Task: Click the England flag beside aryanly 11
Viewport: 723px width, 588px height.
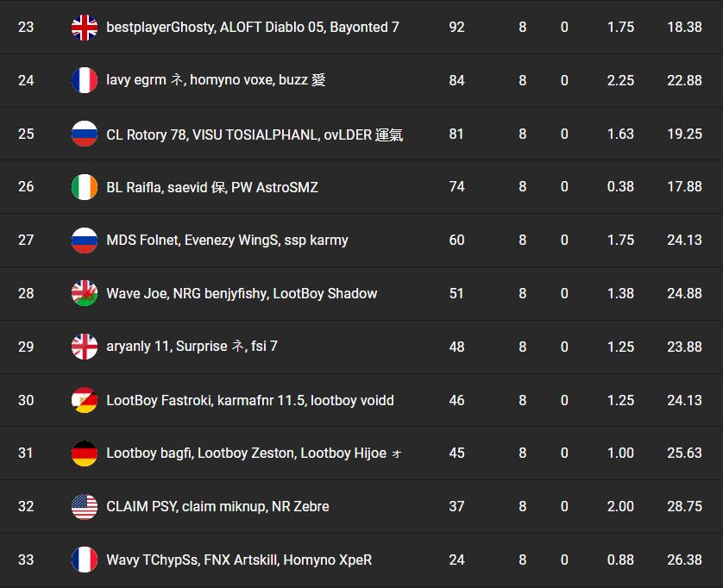Action: point(85,347)
